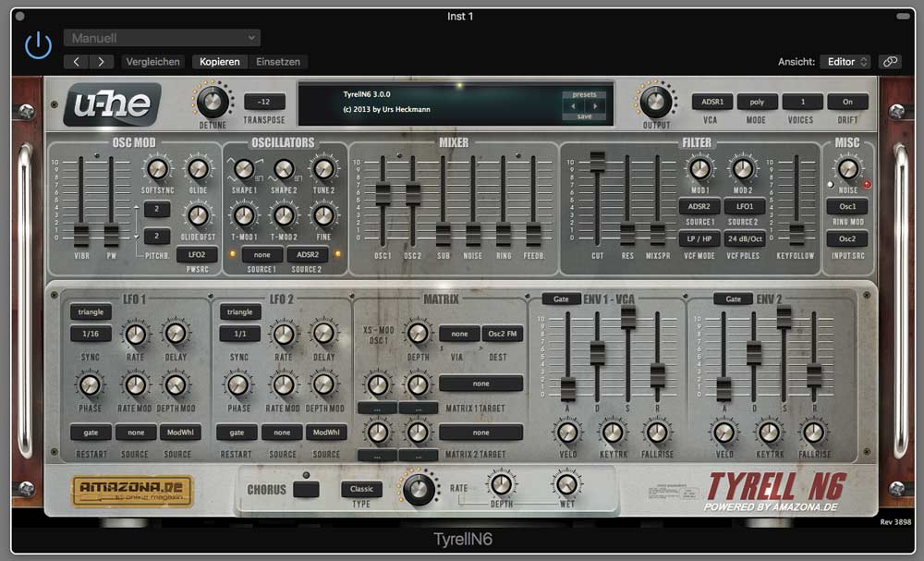Viewport: 924px width, 561px height.
Task: Click the link chain icon
Action: (x=890, y=62)
